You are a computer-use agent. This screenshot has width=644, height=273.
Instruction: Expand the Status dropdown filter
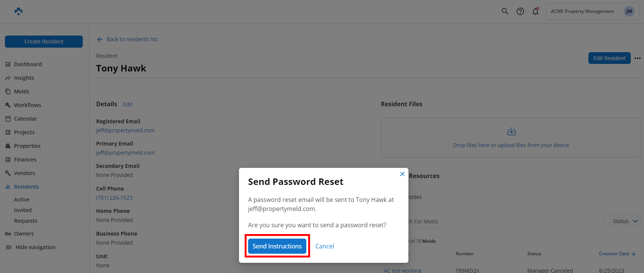tap(625, 221)
